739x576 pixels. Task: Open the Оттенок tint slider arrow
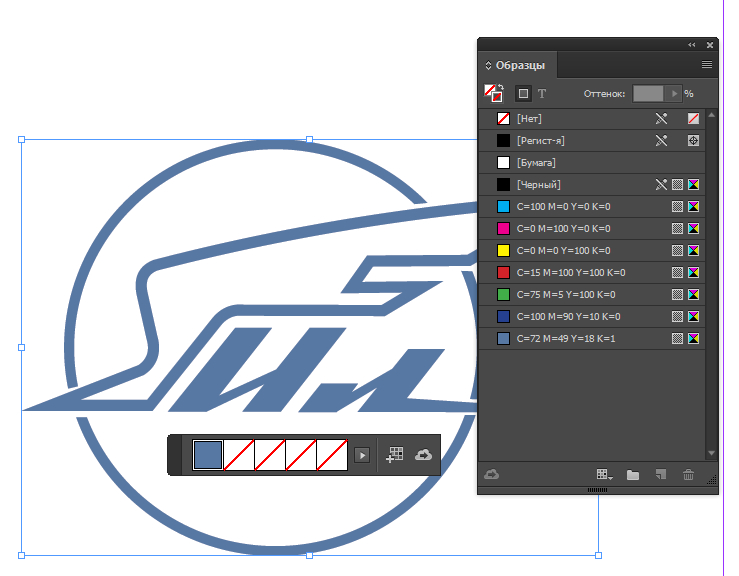(x=674, y=93)
